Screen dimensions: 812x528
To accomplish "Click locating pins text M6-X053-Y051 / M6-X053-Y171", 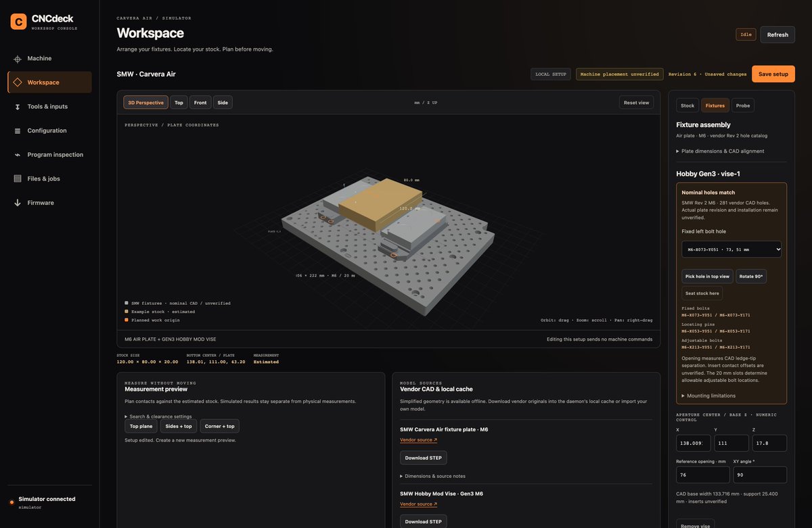I will pos(715,331).
